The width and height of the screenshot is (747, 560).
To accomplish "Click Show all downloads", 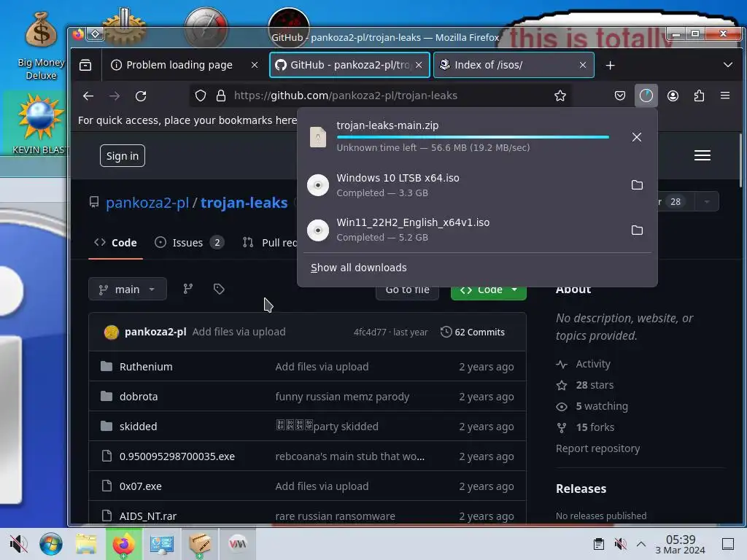I will click(359, 268).
